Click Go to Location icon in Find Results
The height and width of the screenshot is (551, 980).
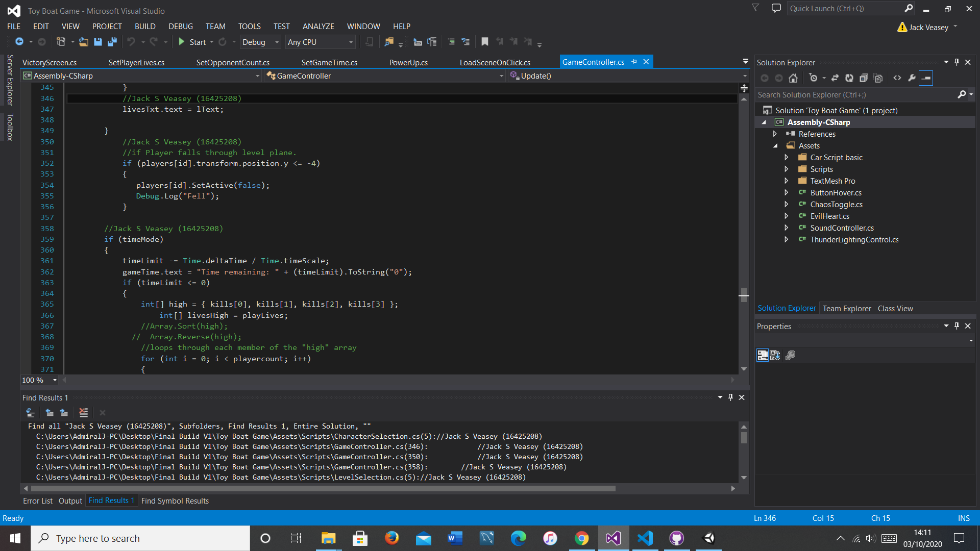tap(30, 413)
